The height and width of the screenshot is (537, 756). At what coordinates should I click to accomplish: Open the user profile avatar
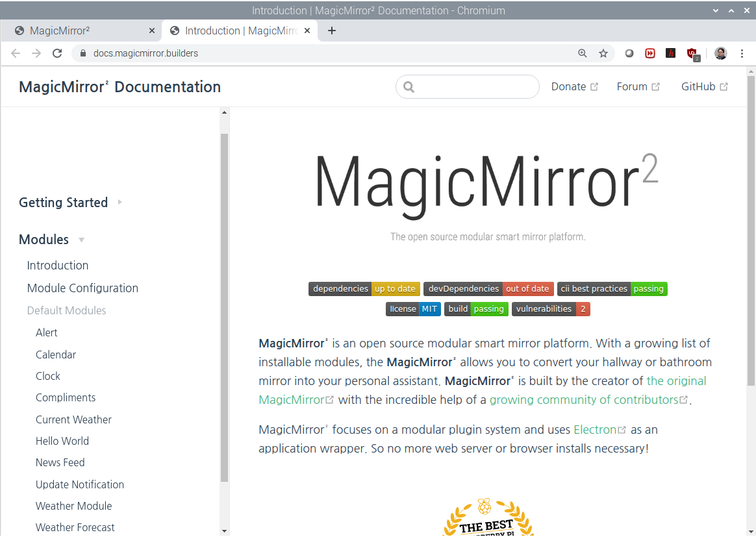pyautogui.click(x=721, y=53)
